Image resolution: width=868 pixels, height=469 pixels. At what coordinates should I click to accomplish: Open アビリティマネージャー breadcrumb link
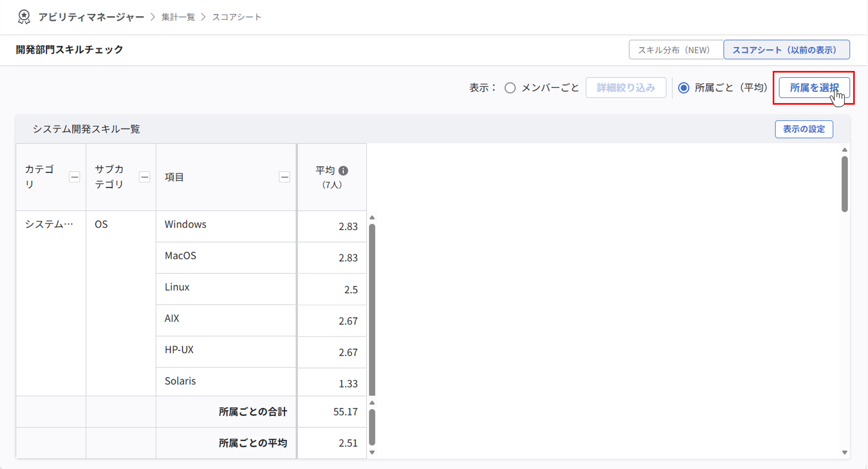(91, 17)
